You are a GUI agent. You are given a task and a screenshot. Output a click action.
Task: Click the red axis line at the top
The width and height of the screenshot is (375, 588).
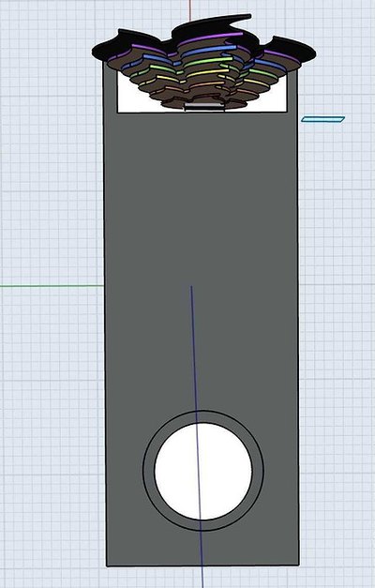190,10
